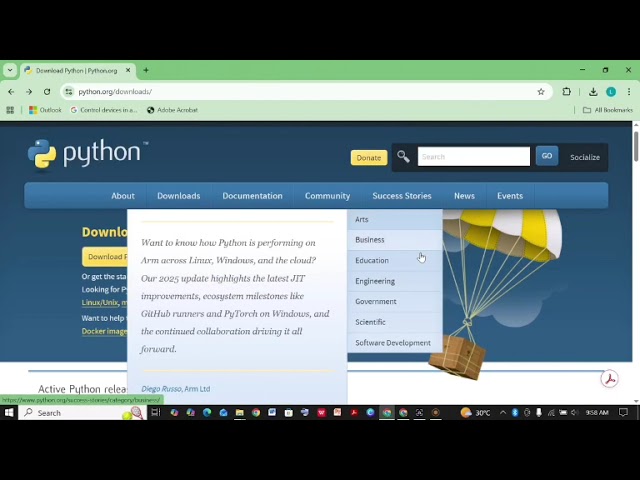Select Education success stories category
Viewport: 640px width, 480px height.
(395, 260)
